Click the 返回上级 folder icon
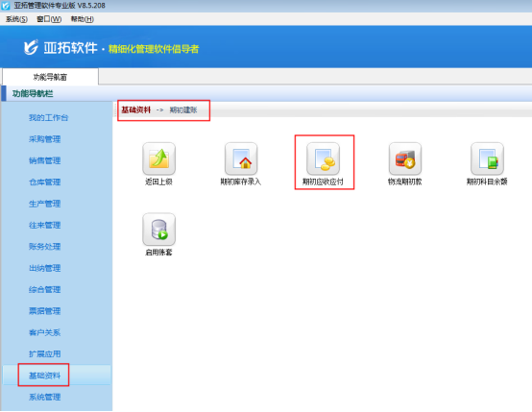This screenshot has width=532, height=412. click(x=158, y=158)
